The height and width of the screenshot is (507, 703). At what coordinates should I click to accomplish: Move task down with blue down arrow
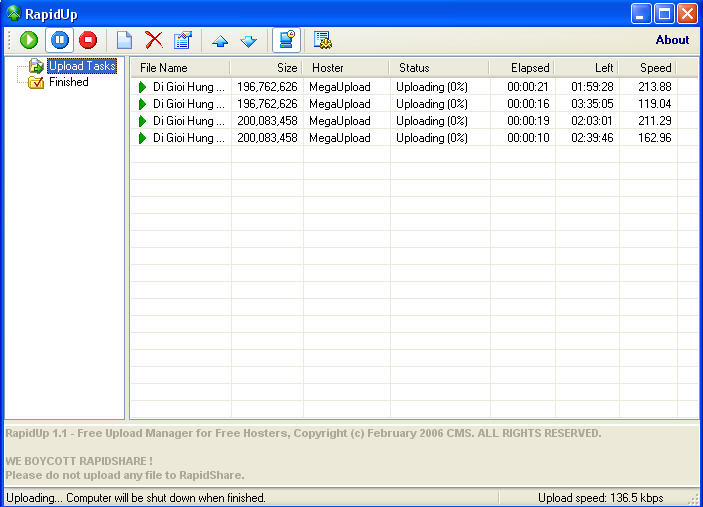(x=248, y=41)
